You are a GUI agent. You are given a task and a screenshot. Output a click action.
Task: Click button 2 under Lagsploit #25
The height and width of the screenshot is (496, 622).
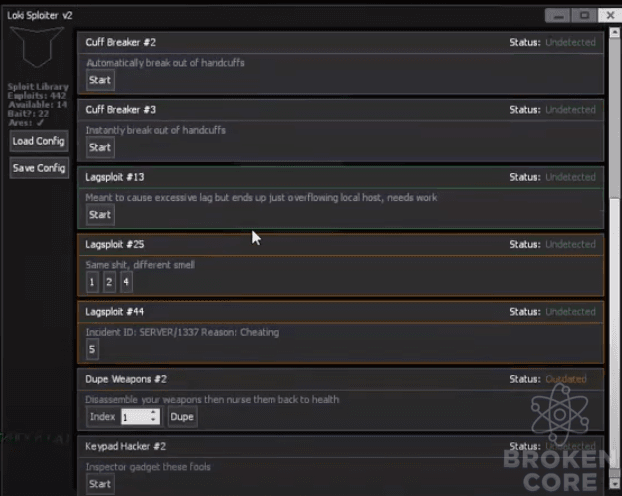click(x=109, y=282)
